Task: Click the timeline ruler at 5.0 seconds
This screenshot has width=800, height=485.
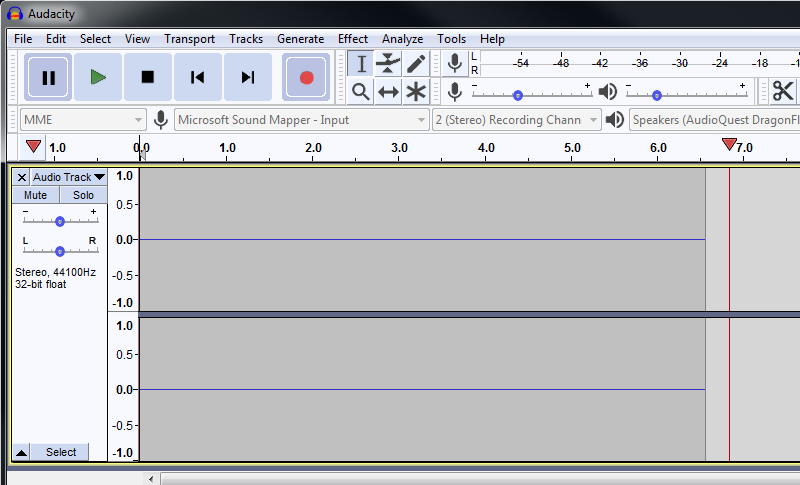Action: (572, 148)
